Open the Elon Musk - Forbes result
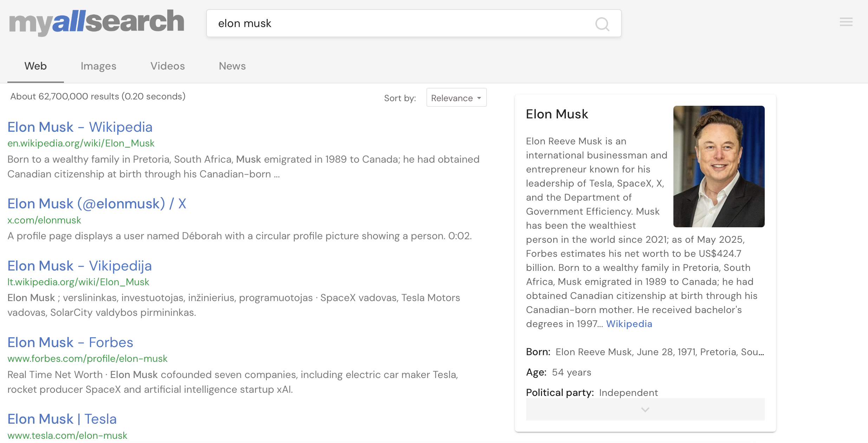The width and height of the screenshot is (868, 443). (70, 342)
